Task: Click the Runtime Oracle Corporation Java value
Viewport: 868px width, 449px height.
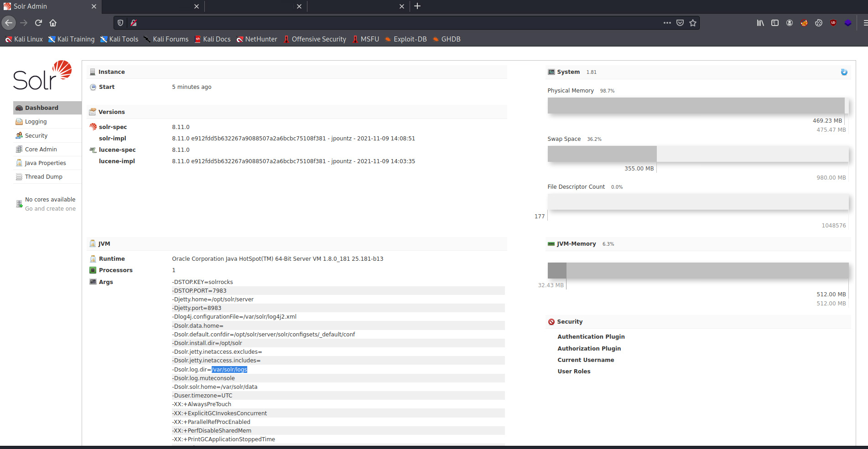Action: click(x=277, y=259)
